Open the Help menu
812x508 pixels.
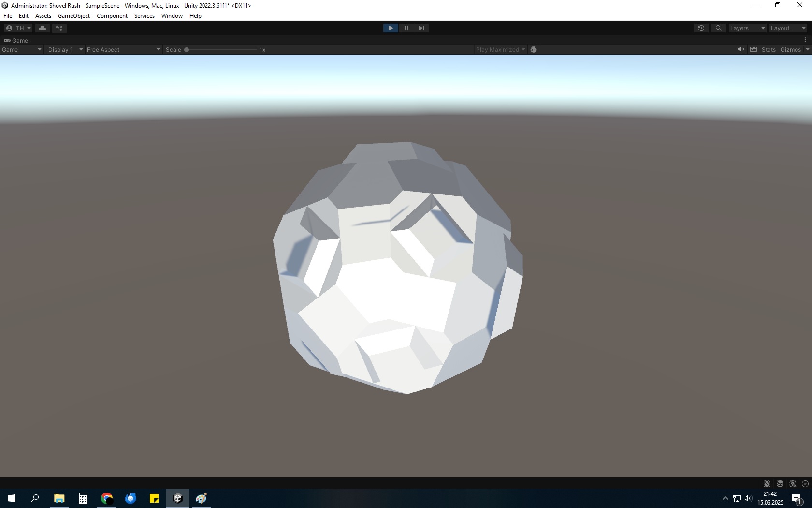(x=195, y=16)
